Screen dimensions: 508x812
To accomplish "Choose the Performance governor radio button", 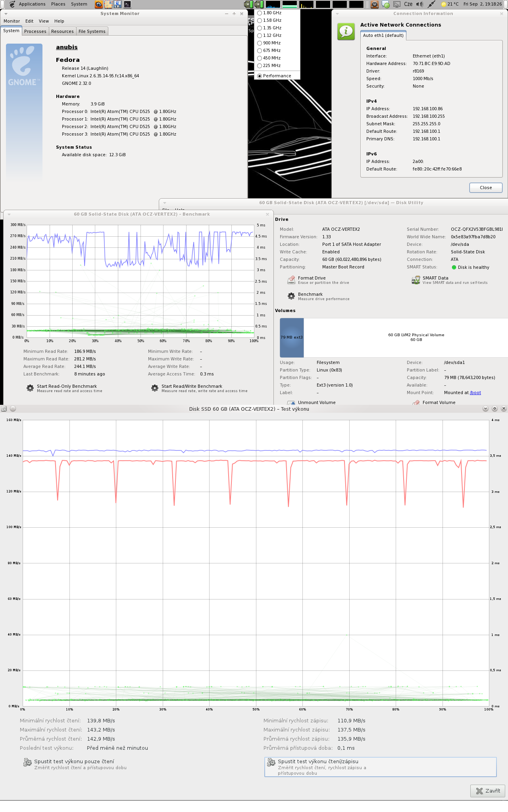I will tap(260, 76).
